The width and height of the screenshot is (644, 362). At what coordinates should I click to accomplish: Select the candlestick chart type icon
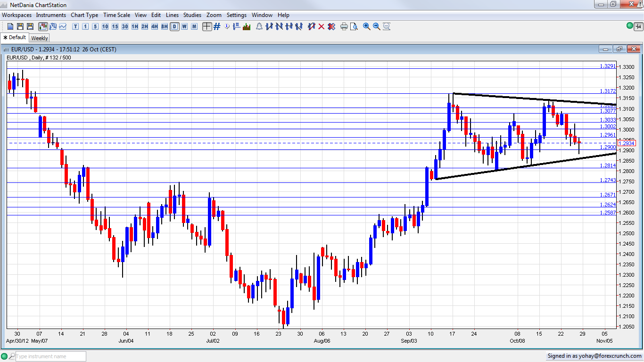(x=42, y=26)
